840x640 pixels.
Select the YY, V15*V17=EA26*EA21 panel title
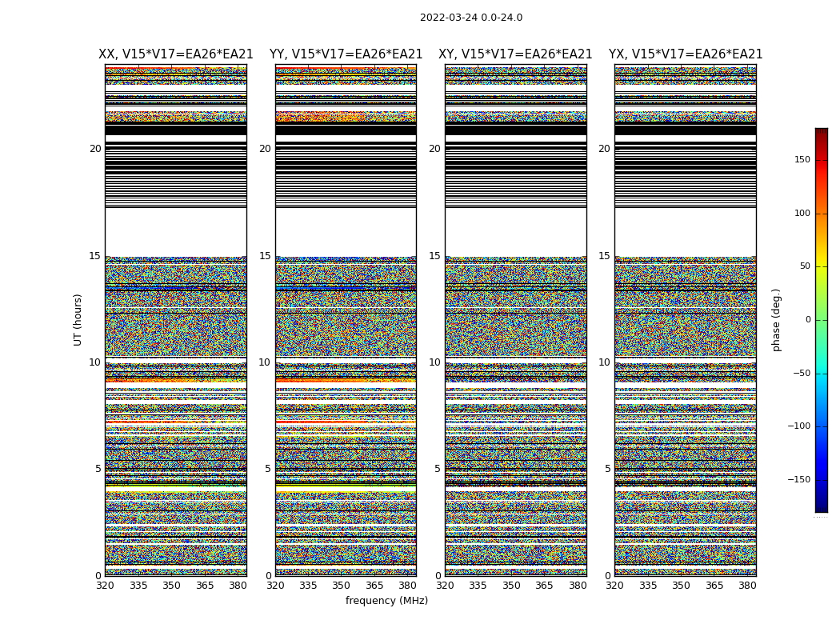click(x=346, y=54)
